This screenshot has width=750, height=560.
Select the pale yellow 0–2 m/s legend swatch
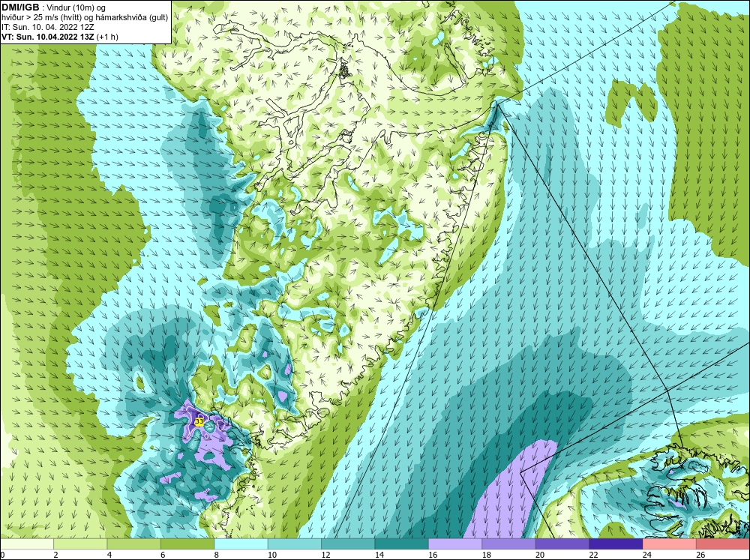tap(27, 544)
